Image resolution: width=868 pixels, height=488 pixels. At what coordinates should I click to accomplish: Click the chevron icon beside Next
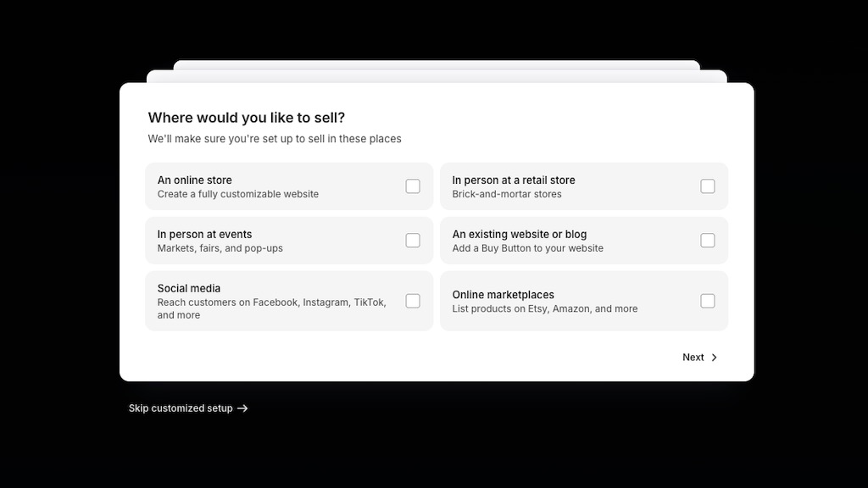[713, 358]
